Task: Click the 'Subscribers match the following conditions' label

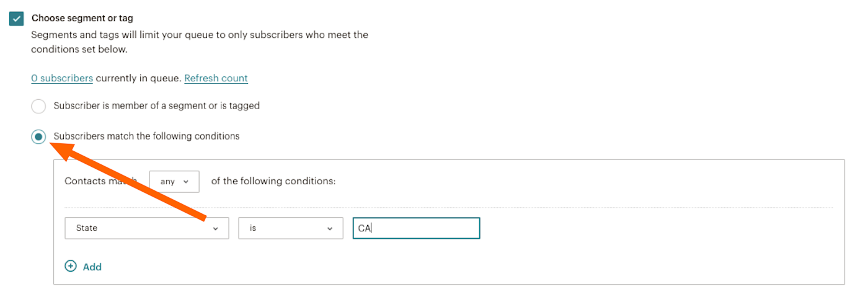Action: tap(146, 136)
